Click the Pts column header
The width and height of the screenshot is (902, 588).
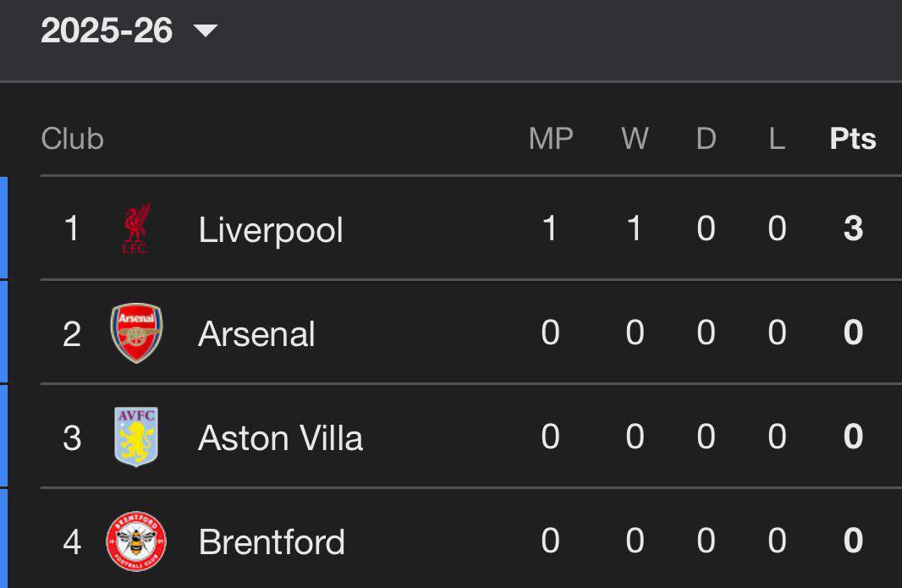pos(852,139)
